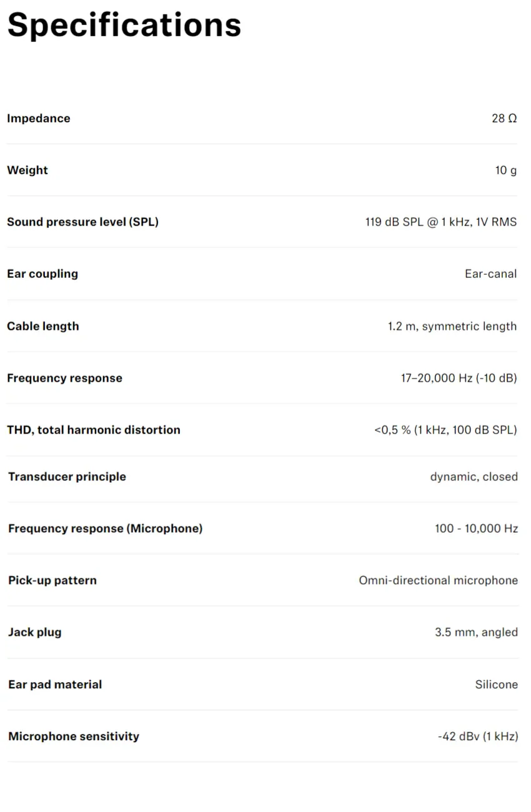531x812 pixels.
Task: Select the Ear coupling label
Action: point(42,274)
